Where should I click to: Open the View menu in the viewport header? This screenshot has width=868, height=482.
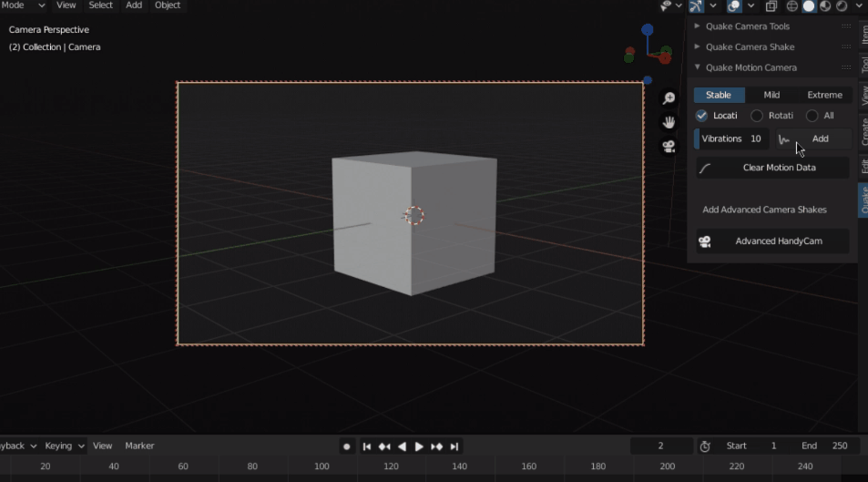(66, 5)
